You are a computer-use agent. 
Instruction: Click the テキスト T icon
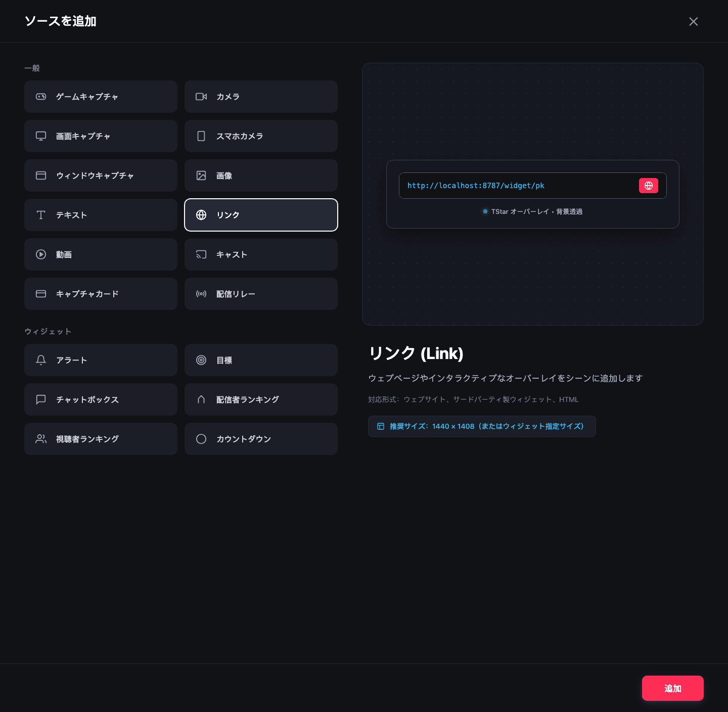(x=41, y=215)
